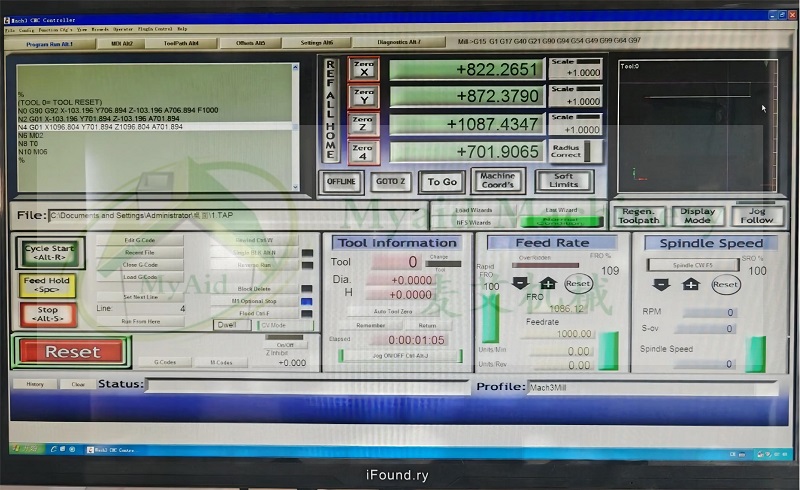Click Recent File button
Screen dimensions: 800x490
point(140,253)
